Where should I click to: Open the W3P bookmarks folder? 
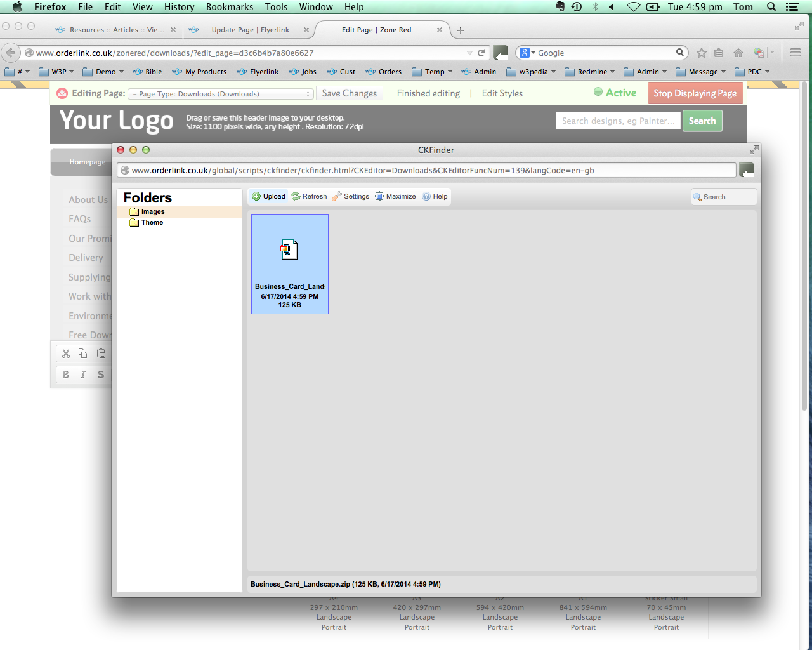pos(56,72)
